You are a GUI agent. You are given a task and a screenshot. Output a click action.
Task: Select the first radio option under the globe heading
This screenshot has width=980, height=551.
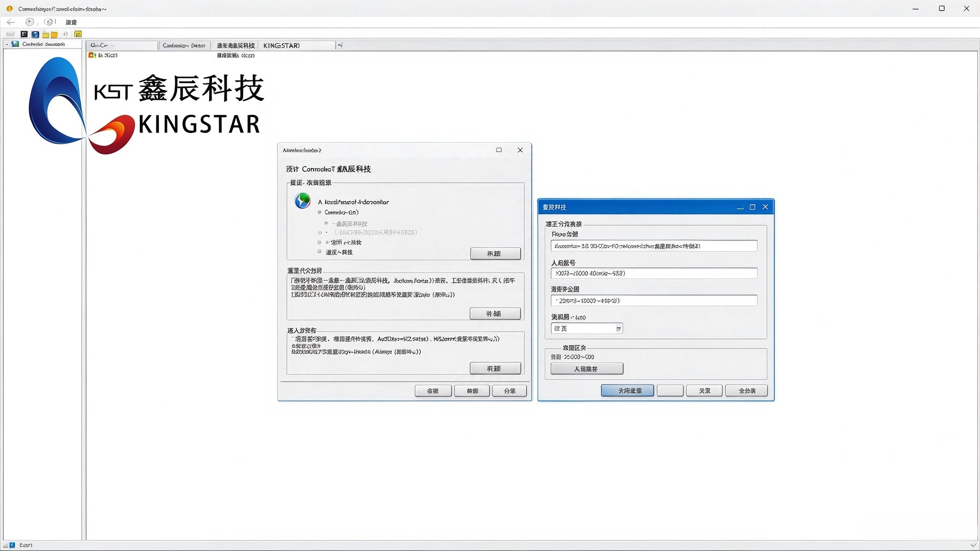(x=320, y=212)
